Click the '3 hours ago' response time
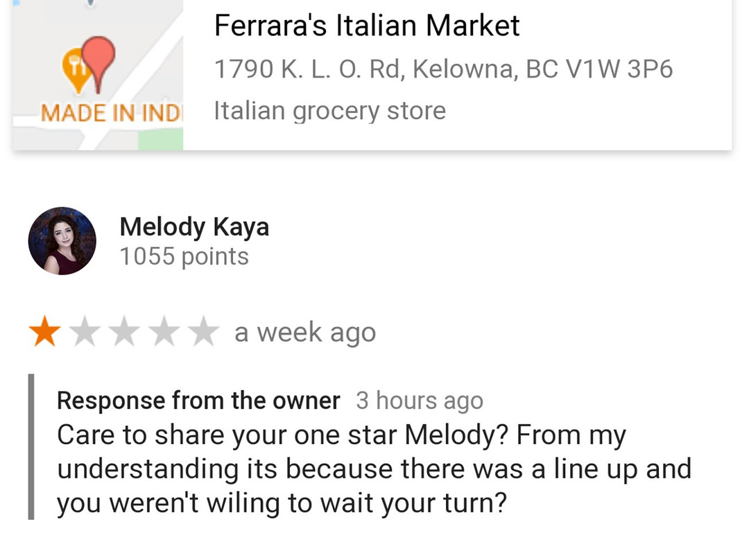The image size is (749, 560). pos(419,401)
